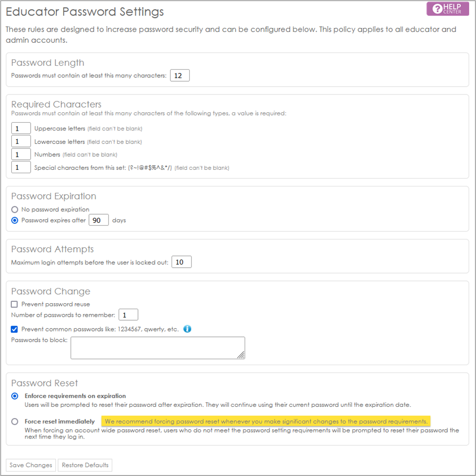Focus the maximum login attempts field

click(x=181, y=262)
